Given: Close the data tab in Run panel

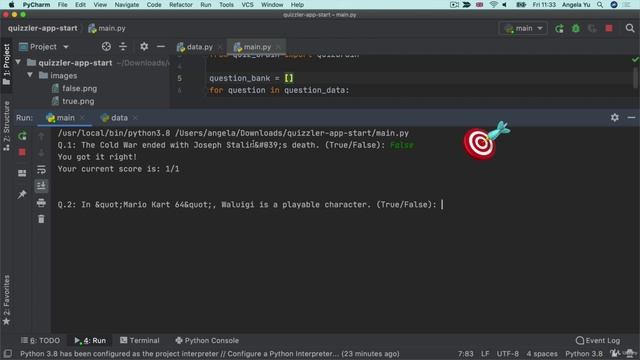Looking at the screenshot, I should point(135,118).
